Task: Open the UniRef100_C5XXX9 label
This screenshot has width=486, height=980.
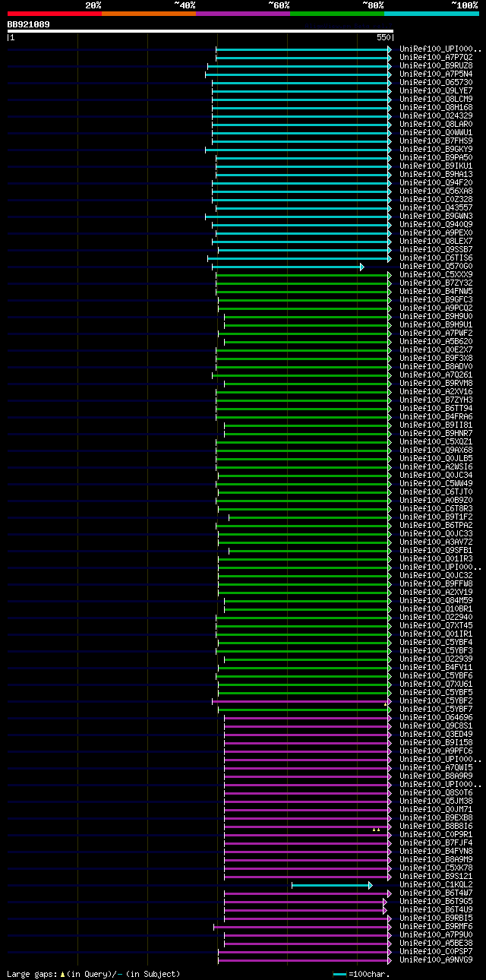Action: tap(436, 274)
